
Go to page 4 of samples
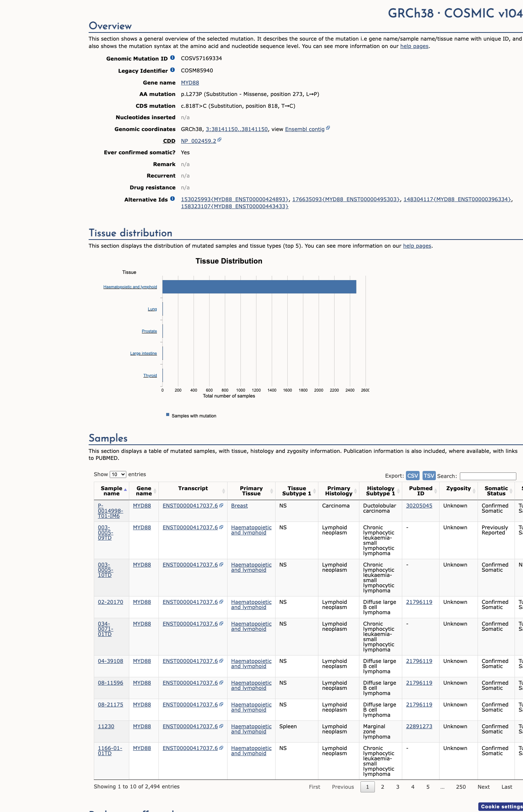[x=413, y=787]
